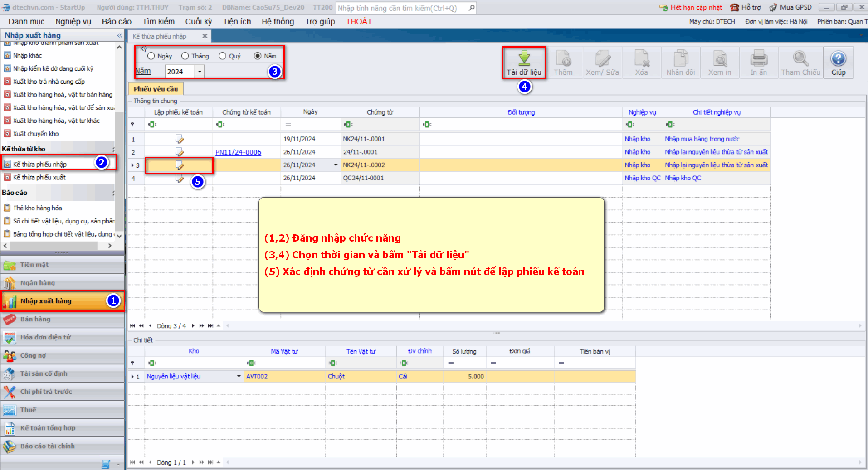Open the PN11/24-0006 voucher link

point(238,152)
